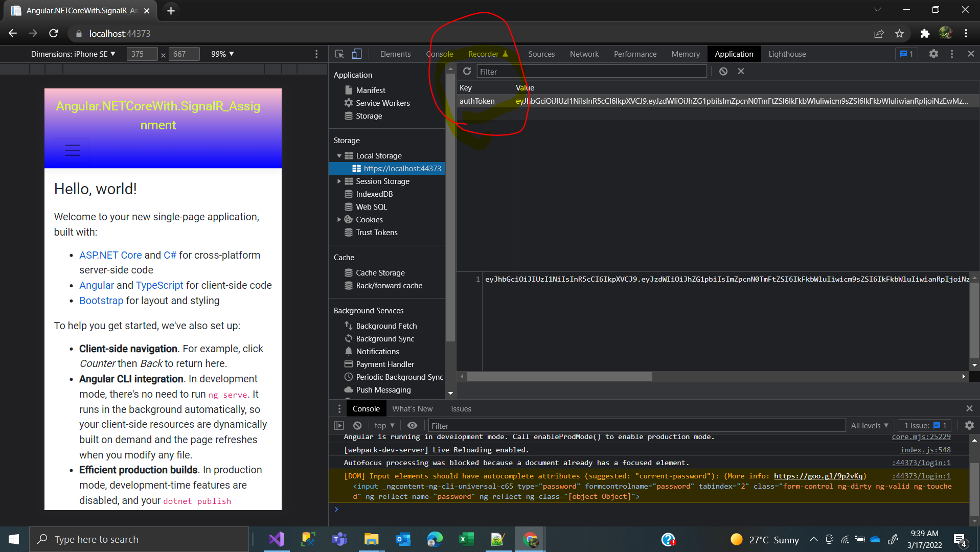The height and width of the screenshot is (552, 980).
Task: Open the Performance tab
Action: click(635, 54)
